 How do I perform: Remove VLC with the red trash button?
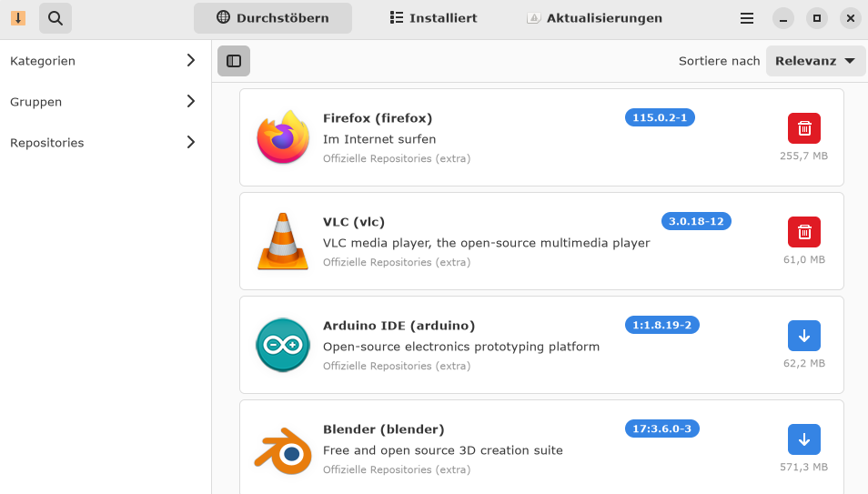pos(803,232)
